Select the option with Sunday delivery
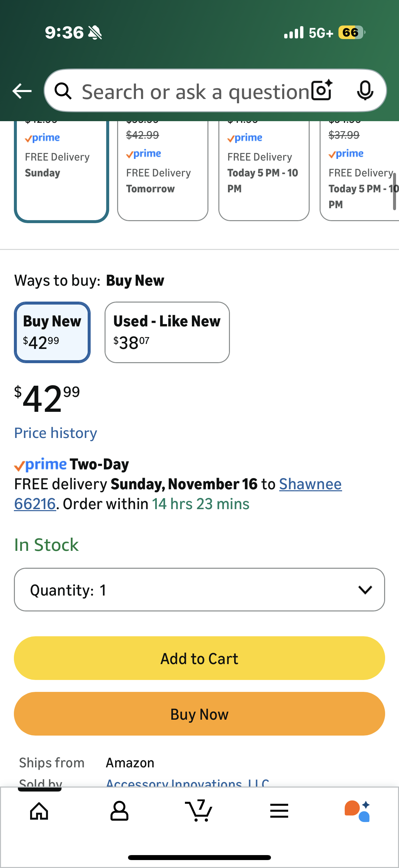The height and width of the screenshot is (868, 399). 61,169
